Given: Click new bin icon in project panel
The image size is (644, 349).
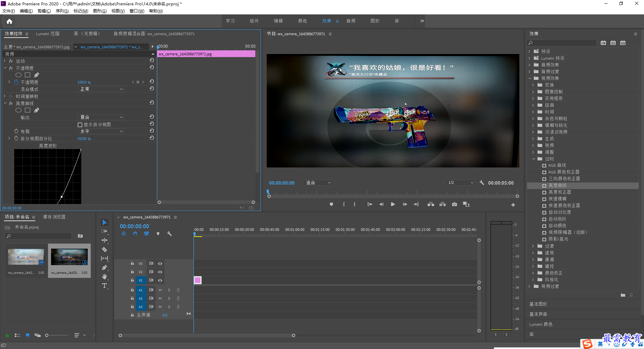Looking at the screenshot, I should [80, 236].
